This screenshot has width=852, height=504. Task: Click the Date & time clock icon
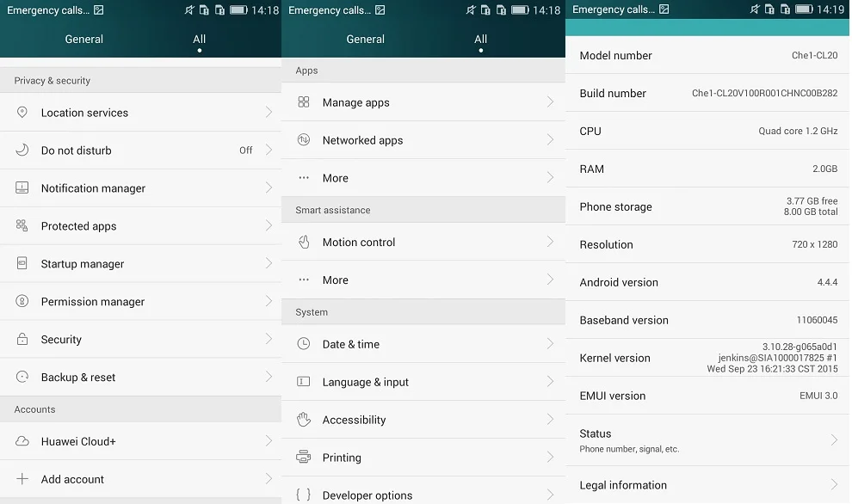[304, 344]
